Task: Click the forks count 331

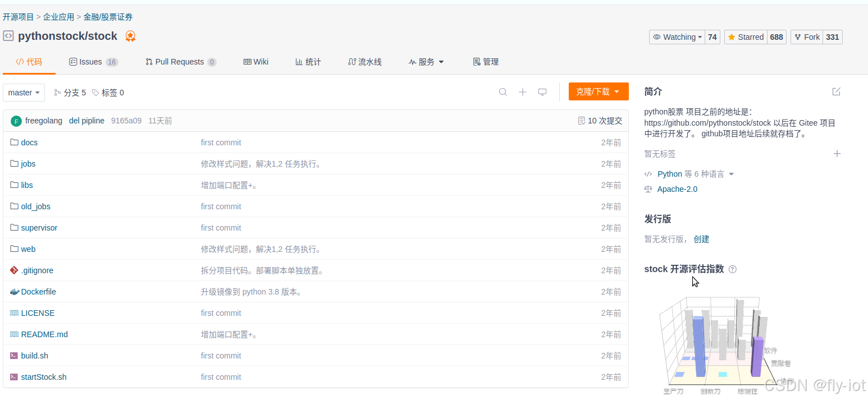Action: [x=833, y=37]
